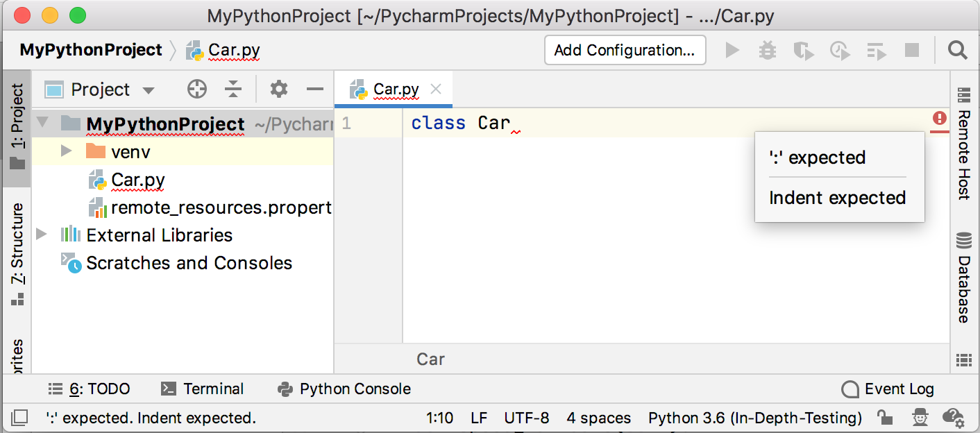Open Database side tab

pyautogui.click(x=964, y=279)
